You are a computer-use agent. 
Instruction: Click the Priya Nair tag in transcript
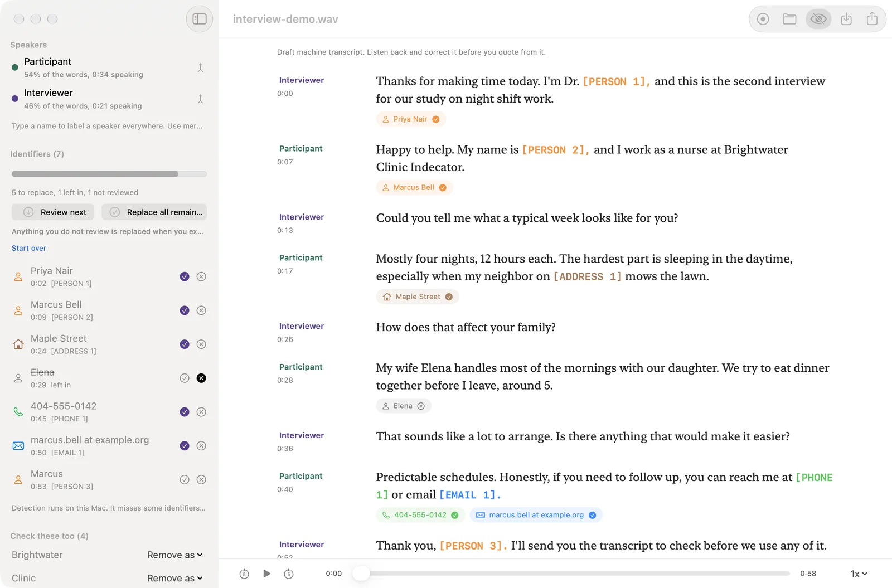411,119
